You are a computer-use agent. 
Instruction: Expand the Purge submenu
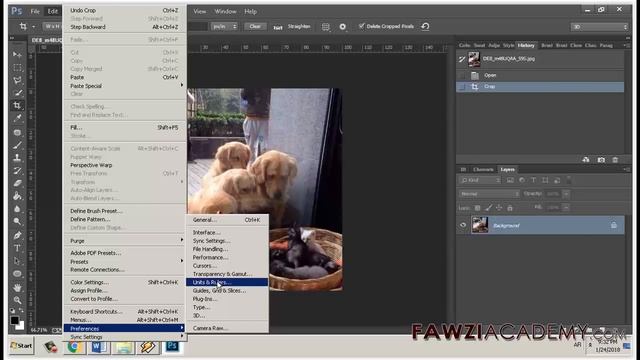tap(126, 241)
